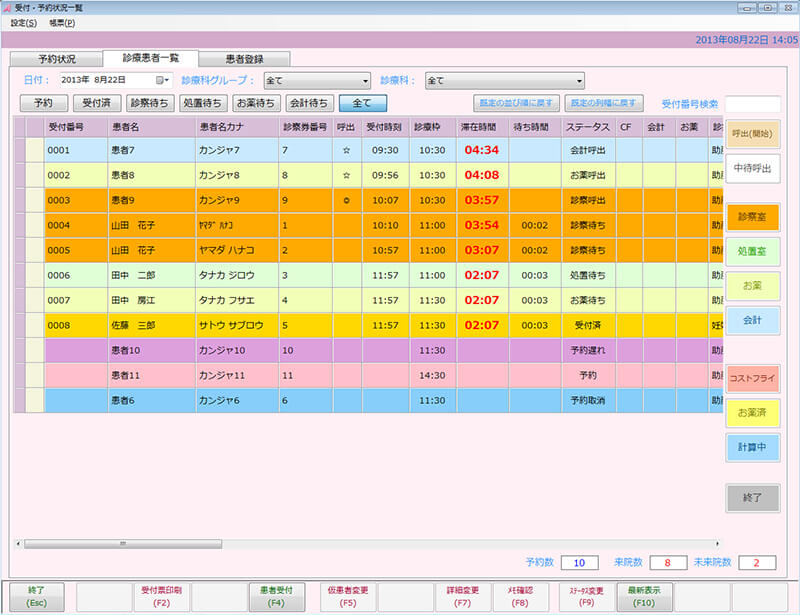
Task: Select the orange 診察室 button
Action: click(753, 217)
